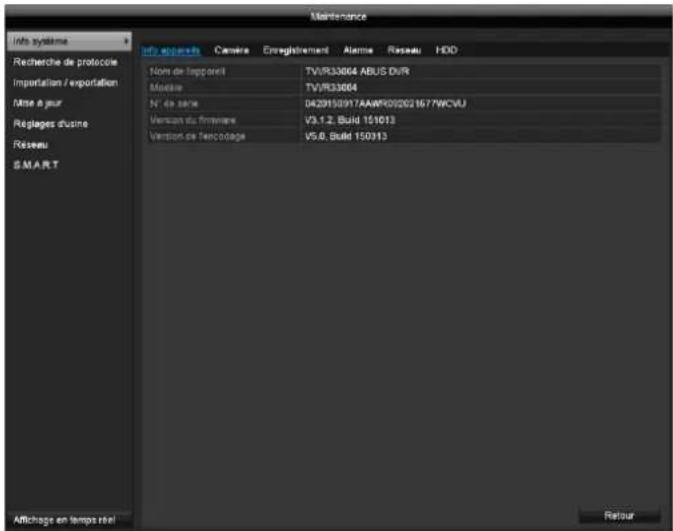
Task: Click the Nom de l'appareil label
Action: 188,71
